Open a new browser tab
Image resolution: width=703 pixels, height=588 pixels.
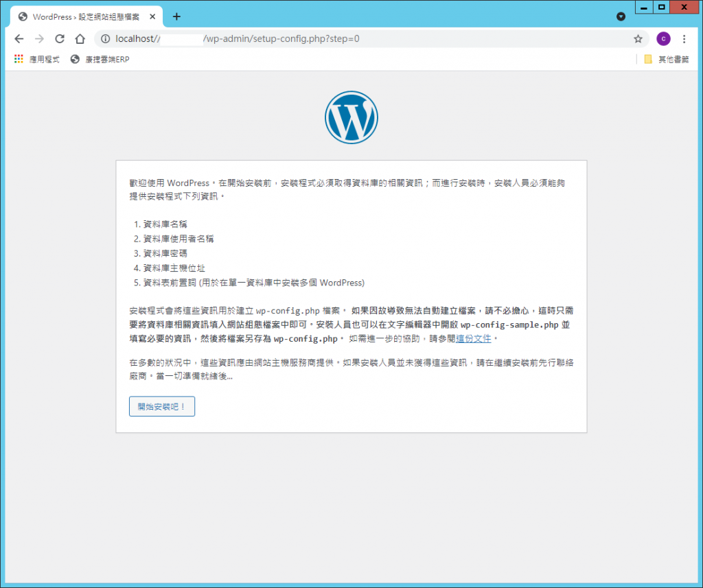click(176, 16)
